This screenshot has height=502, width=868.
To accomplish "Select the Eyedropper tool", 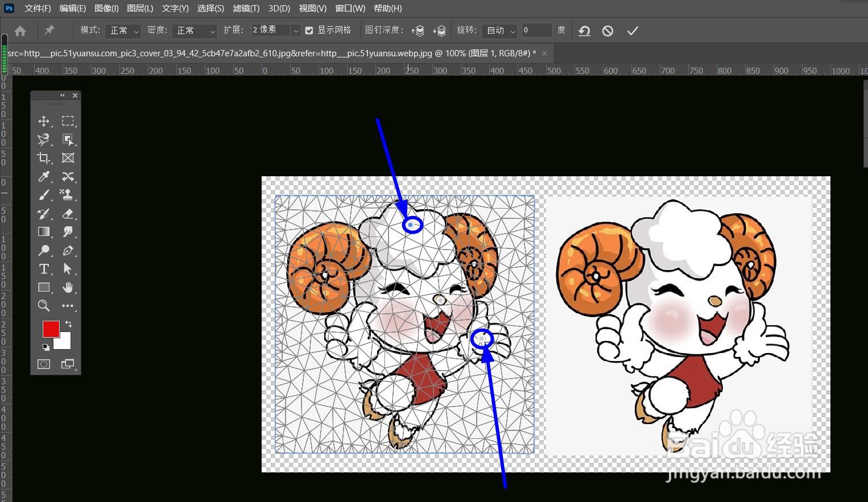I will [44, 177].
